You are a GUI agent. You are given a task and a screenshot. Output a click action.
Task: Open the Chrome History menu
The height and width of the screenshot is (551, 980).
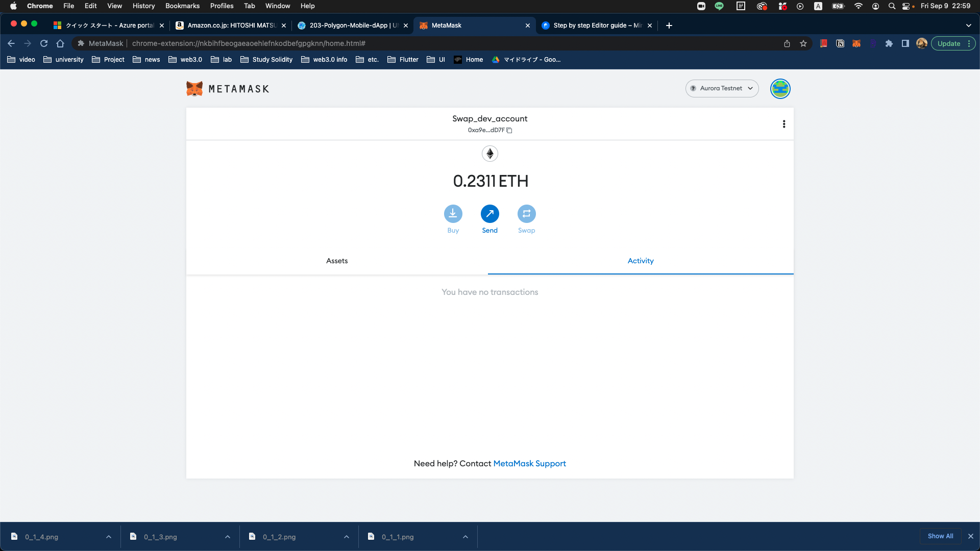(x=143, y=6)
